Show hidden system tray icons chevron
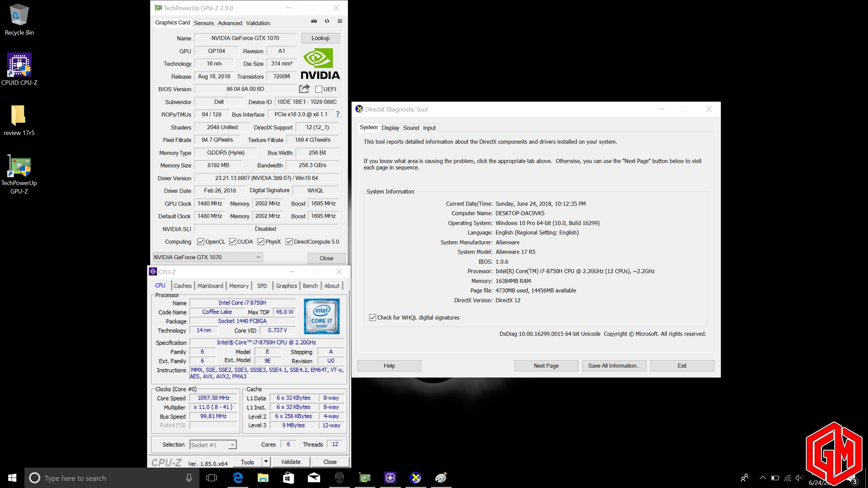 click(763, 478)
